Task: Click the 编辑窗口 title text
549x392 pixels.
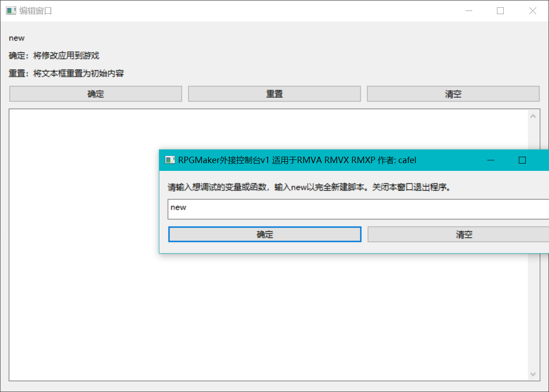Action: [36, 11]
